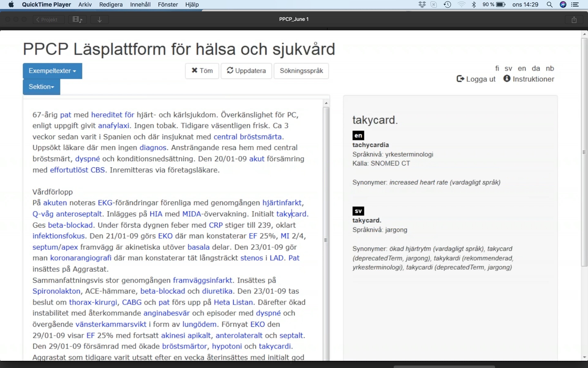Click the term hjärtinfarkt
Viewport: 588px width, 368px height.
coord(282,203)
